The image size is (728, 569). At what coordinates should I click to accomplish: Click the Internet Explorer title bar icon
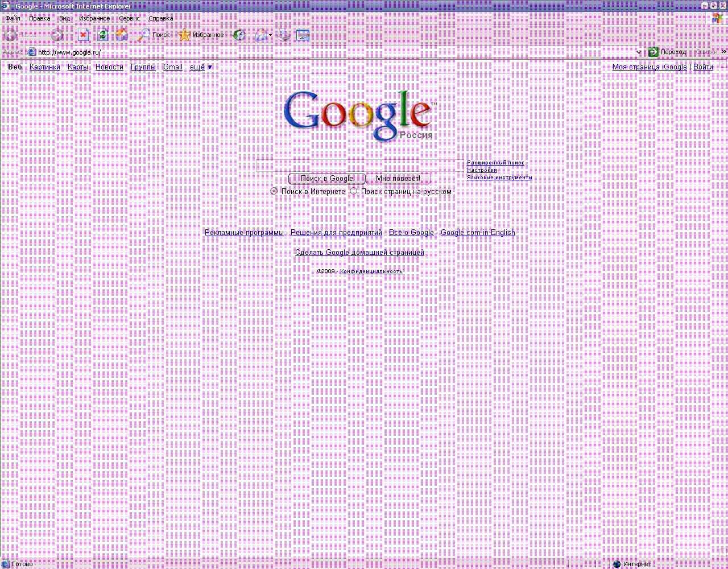click(x=6, y=6)
